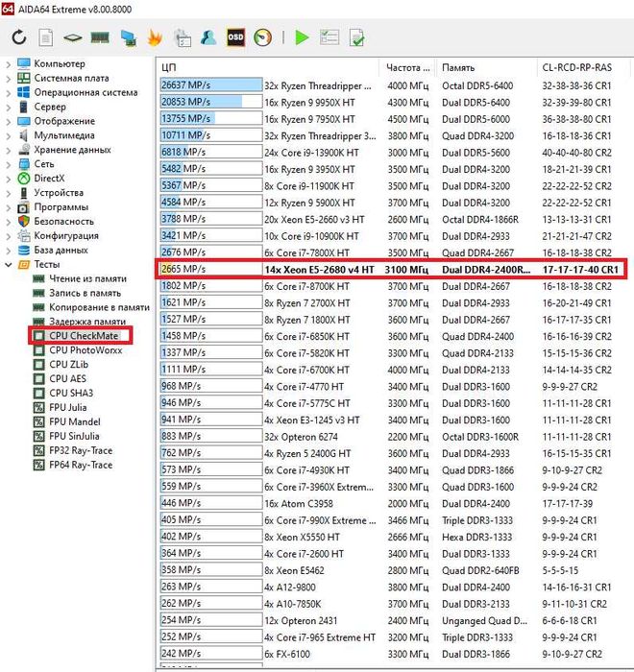Sort by the Память column header
634x672 pixels.
[486, 68]
